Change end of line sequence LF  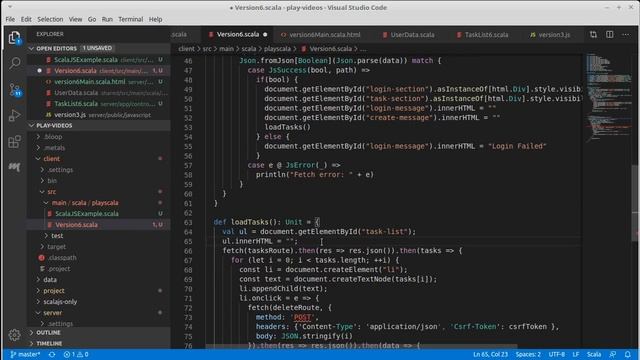[x=576, y=354]
